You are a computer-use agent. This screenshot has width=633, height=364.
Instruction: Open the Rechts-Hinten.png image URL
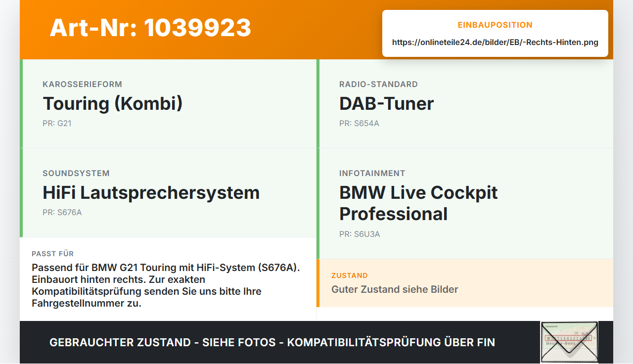tap(495, 42)
